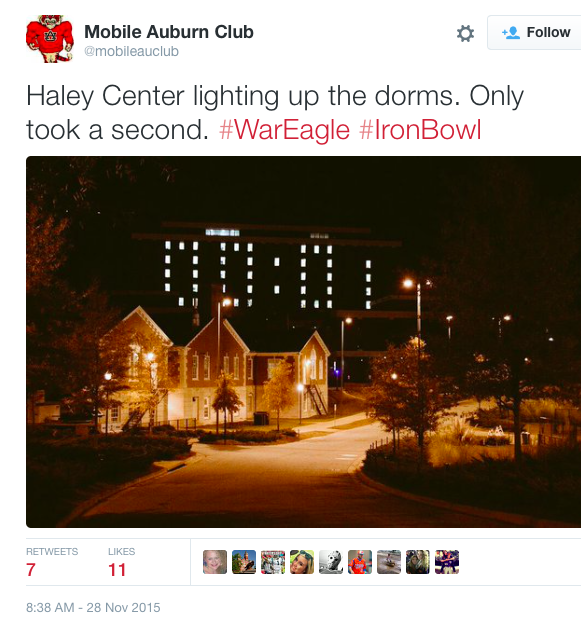Open the eighth liker avatar, the dark couple photo
This screenshot has width=581, height=621.
(418, 562)
